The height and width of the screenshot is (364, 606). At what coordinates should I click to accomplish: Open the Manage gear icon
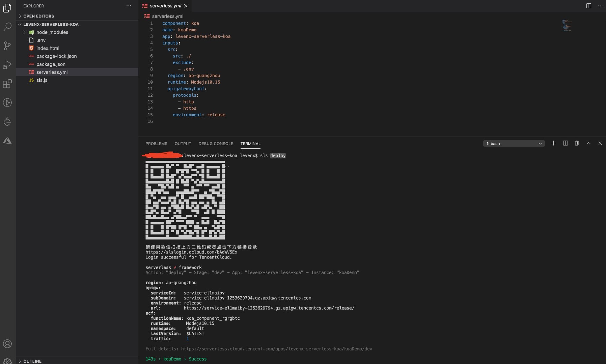7,361
